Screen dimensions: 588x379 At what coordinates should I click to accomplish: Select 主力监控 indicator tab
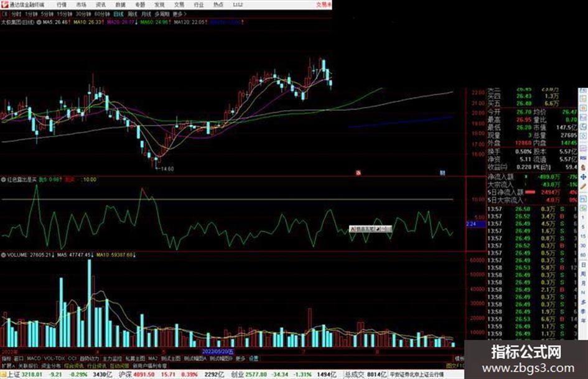pos(112,358)
